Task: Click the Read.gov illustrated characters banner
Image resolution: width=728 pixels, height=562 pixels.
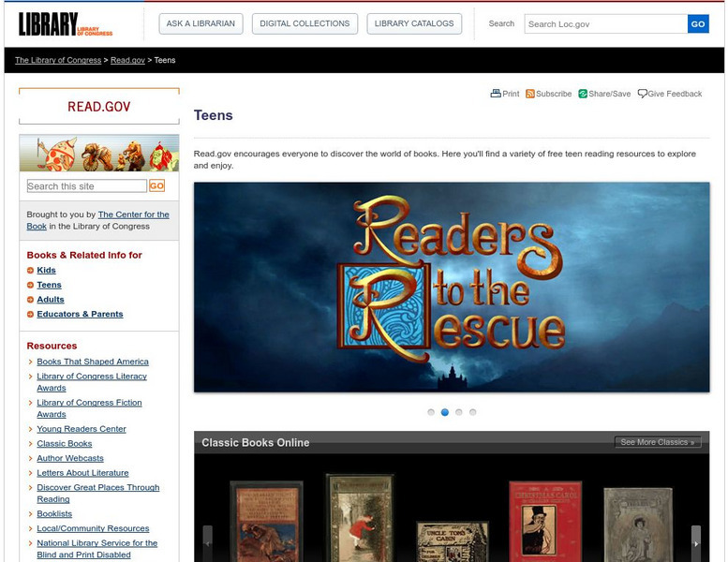Action: 99,153
